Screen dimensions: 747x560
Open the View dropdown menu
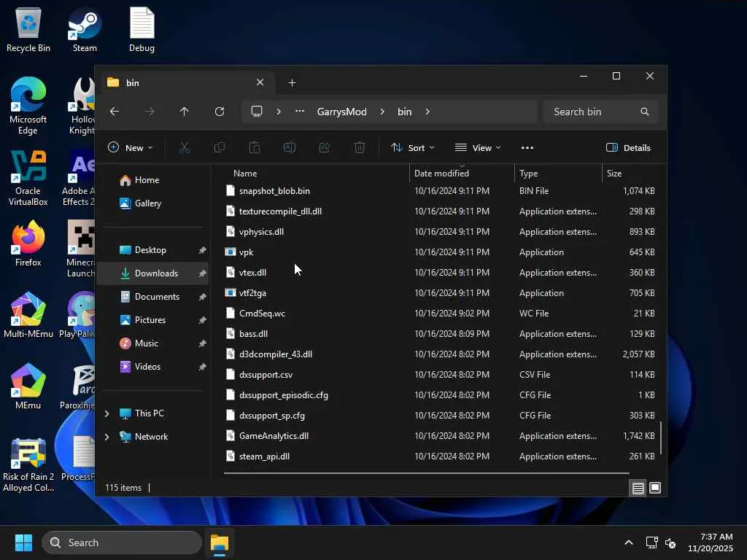478,147
